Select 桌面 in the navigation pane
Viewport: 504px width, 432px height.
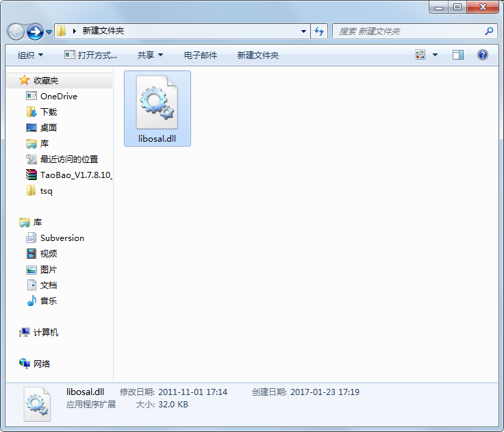click(49, 128)
